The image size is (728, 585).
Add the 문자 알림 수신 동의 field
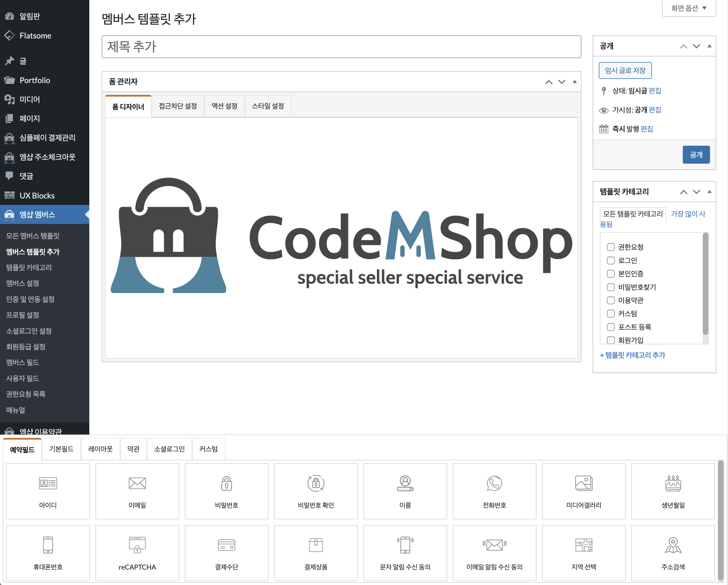coord(405,553)
